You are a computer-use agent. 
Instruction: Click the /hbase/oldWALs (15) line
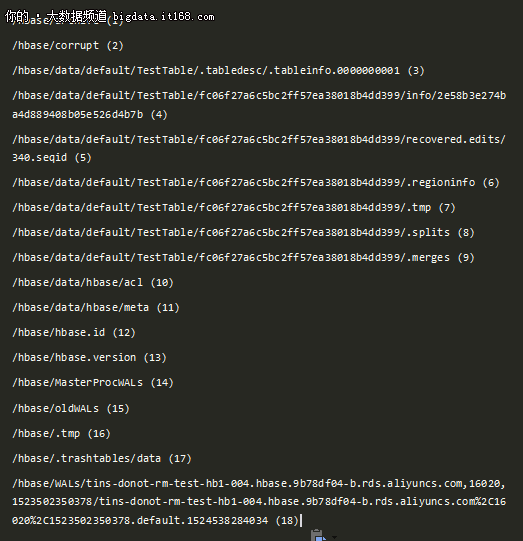pyautogui.click(x=71, y=409)
